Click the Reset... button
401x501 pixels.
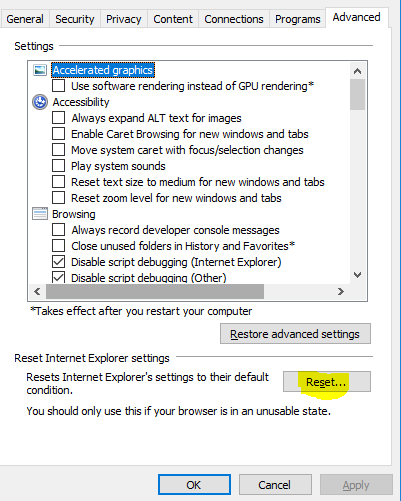point(327,382)
